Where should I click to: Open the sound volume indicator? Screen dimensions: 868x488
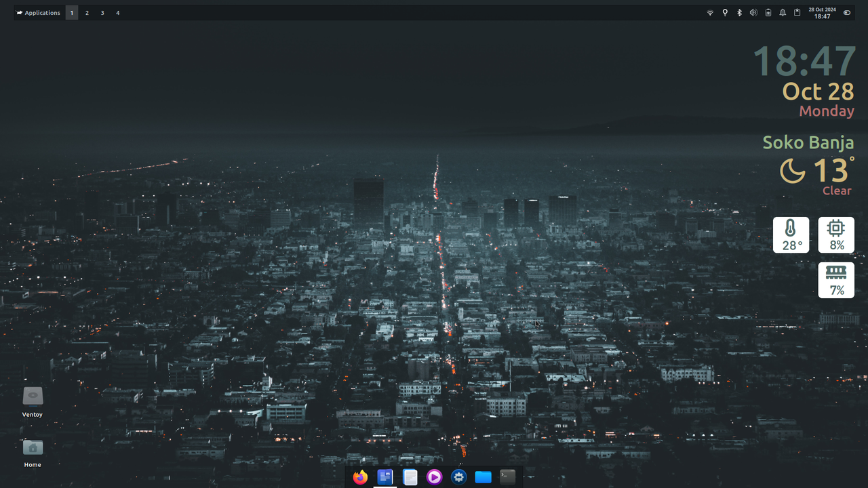click(753, 13)
